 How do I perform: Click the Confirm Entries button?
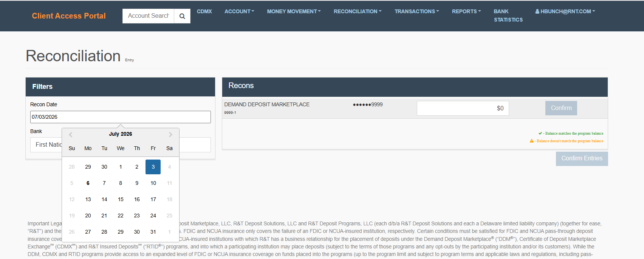[x=582, y=158]
